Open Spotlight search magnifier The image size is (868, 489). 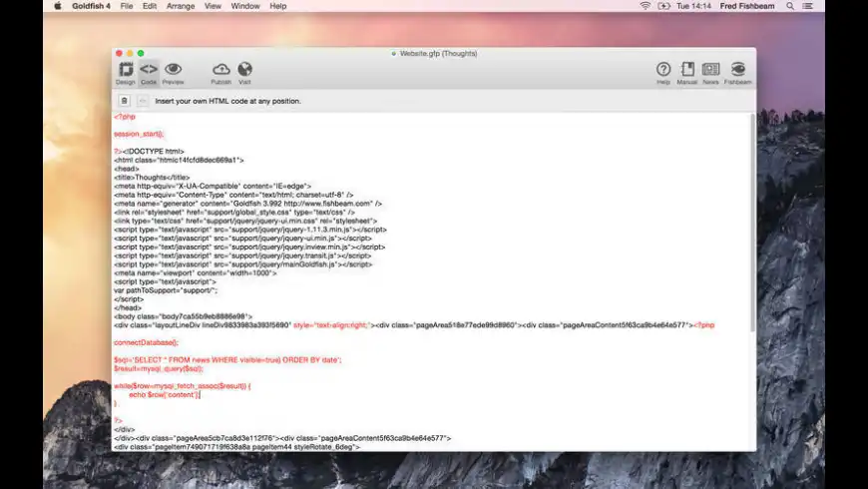pyautogui.click(x=790, y=6)
